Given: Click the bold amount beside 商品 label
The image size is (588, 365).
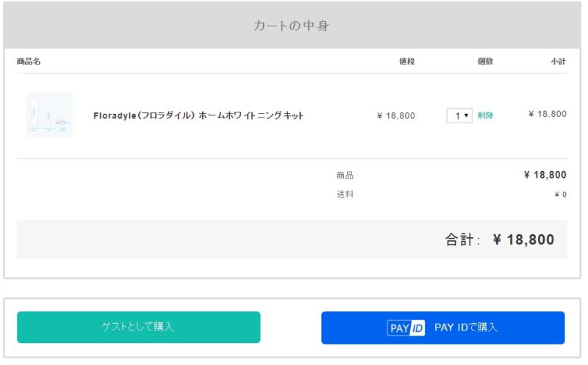Looking at the screenshot, I should coord(545,175).
